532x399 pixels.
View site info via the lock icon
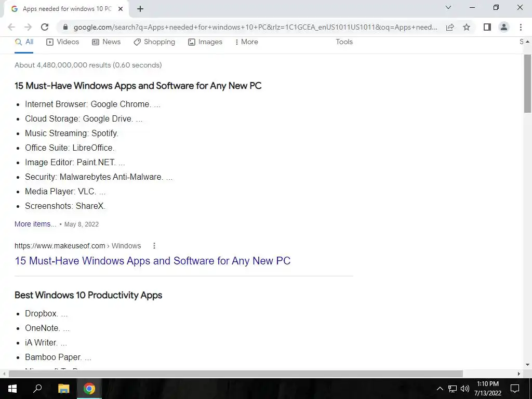tap(65, 27)
